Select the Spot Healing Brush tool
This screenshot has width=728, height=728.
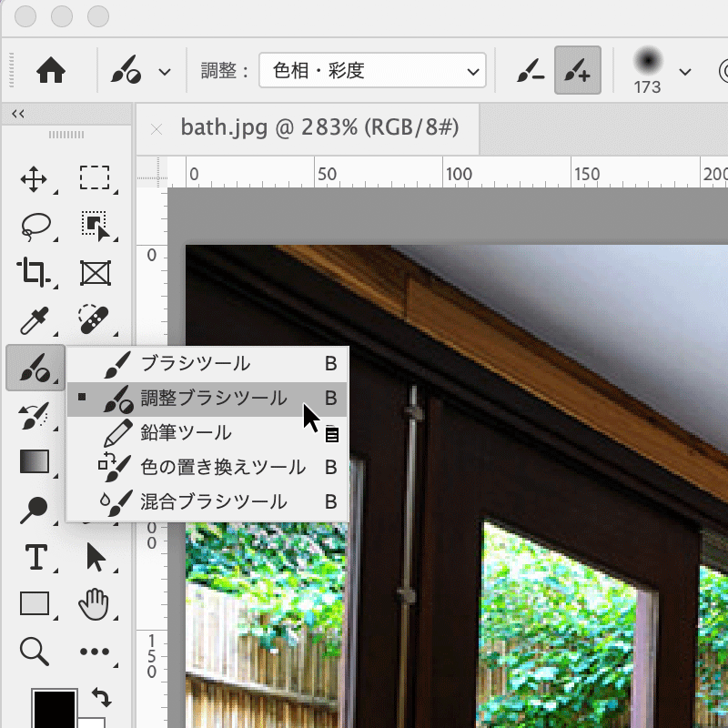[94, 319]
